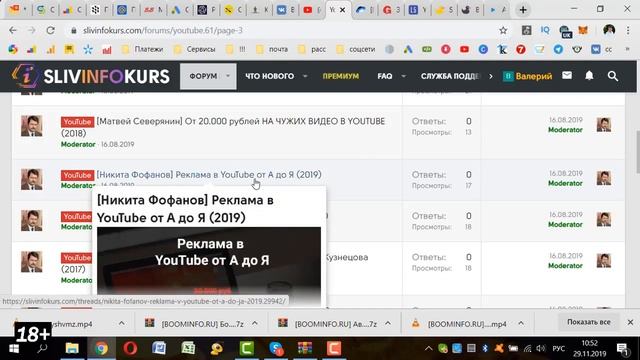
Task: Open Word from the taskbar
Action: point(159,349)
